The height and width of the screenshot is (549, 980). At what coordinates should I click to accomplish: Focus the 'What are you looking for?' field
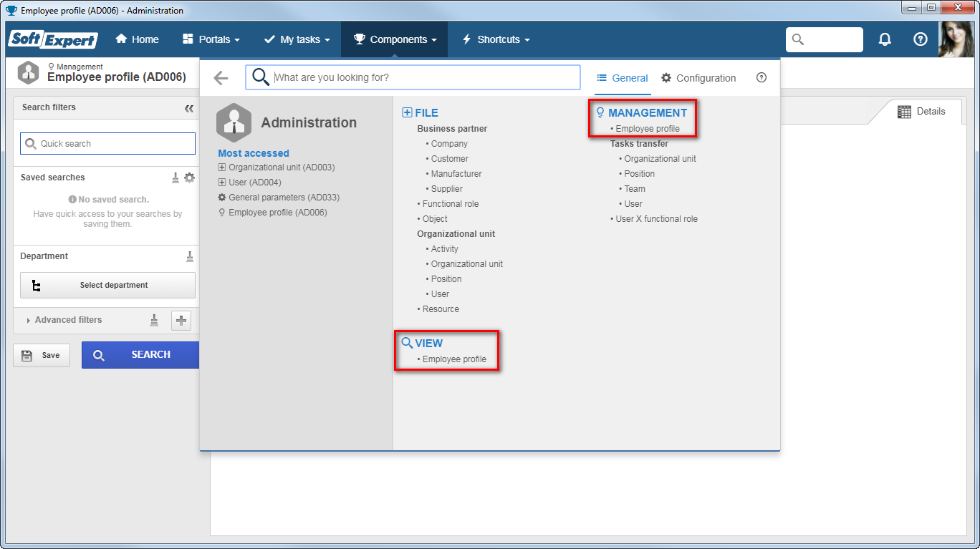click(413, 77)
